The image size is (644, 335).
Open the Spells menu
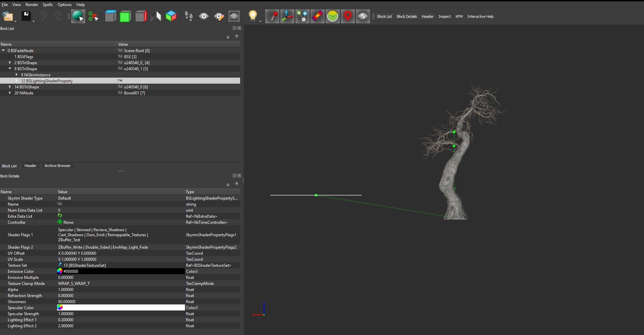tap(48, 5)
